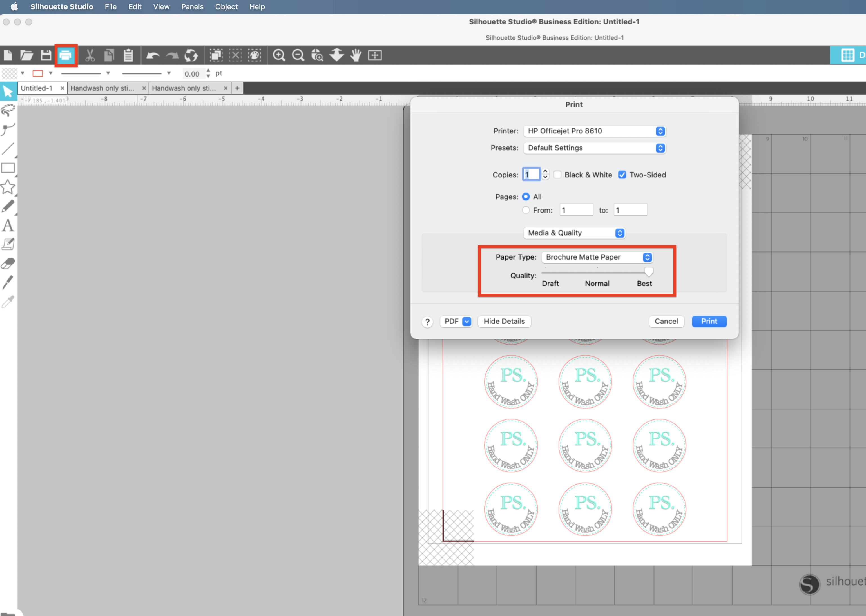Viewport: 866px width, 616px height.
Task: Click the New document icon
Action: click(8, 55)
